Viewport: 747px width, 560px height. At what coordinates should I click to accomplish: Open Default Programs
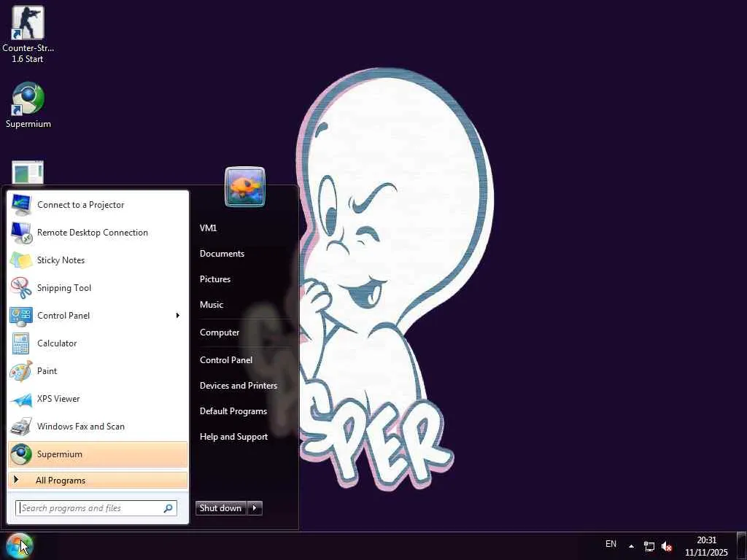[233, 411]
